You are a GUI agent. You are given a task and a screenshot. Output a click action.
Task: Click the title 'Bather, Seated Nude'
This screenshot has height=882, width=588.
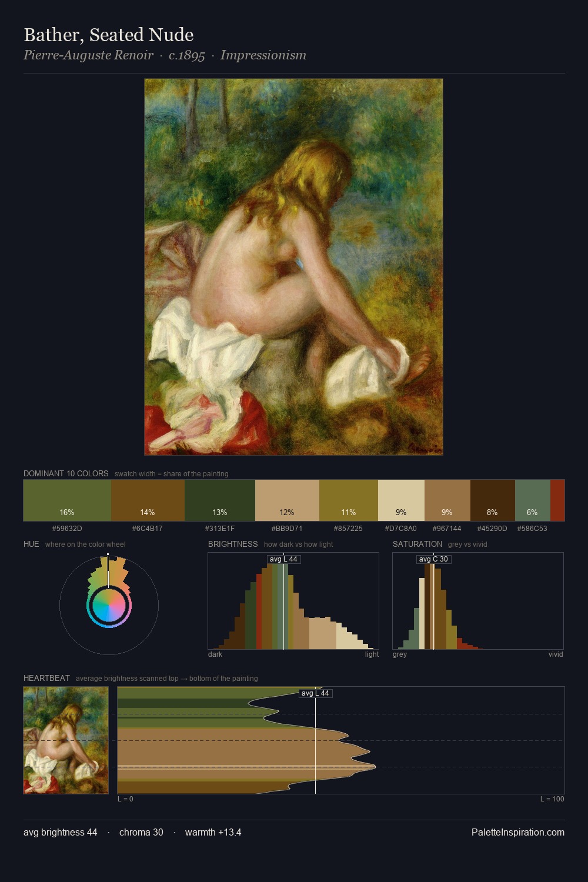click(x=109, y=35)
